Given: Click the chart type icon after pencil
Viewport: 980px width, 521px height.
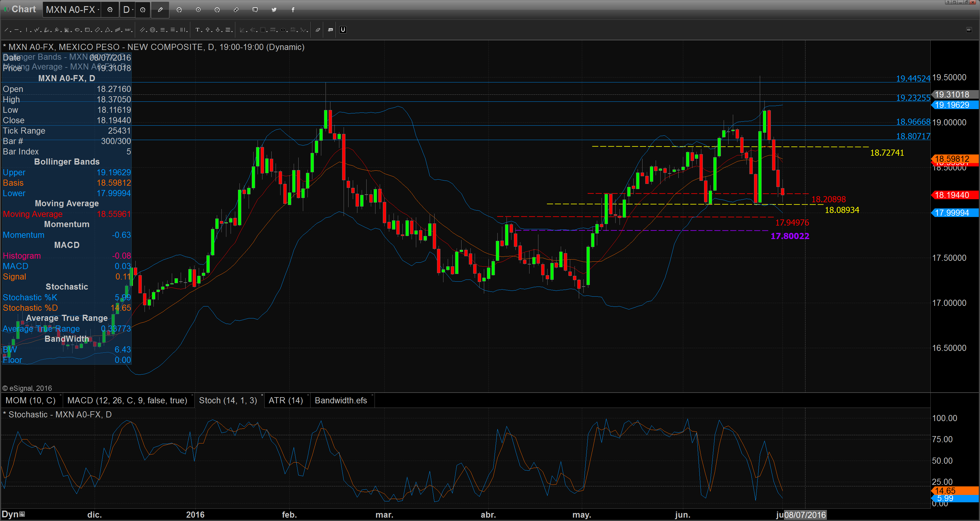Looking at the screenshot, I should click(179, 10).
